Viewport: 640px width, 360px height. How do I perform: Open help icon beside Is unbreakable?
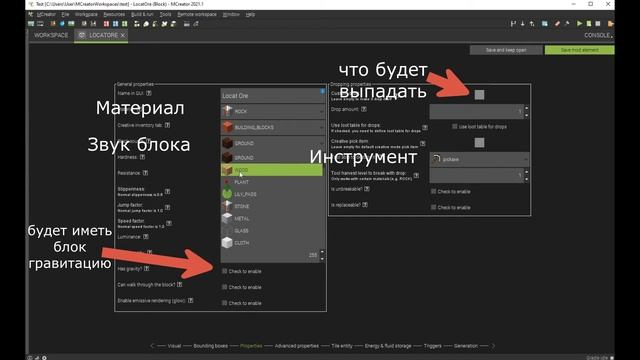(x=367, y=189)
